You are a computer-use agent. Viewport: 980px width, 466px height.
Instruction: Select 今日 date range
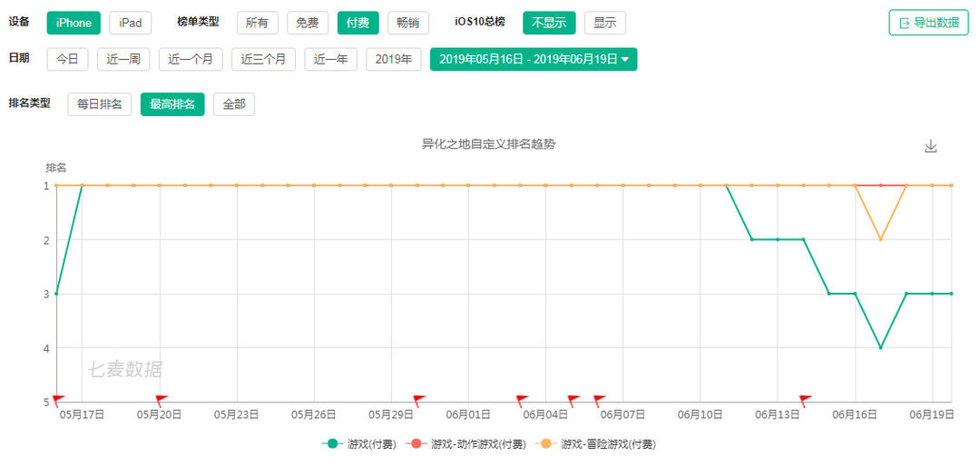click(x=67, y=59)
